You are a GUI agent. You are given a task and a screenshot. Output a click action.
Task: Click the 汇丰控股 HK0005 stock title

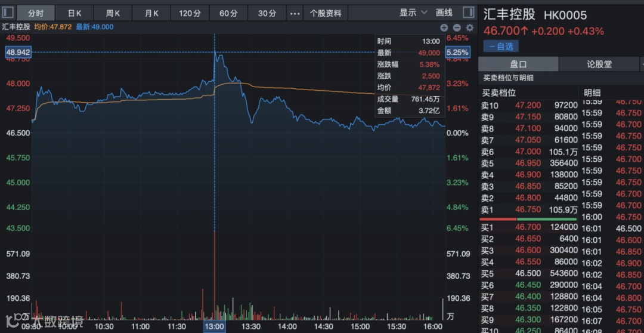tap(535, 15)
